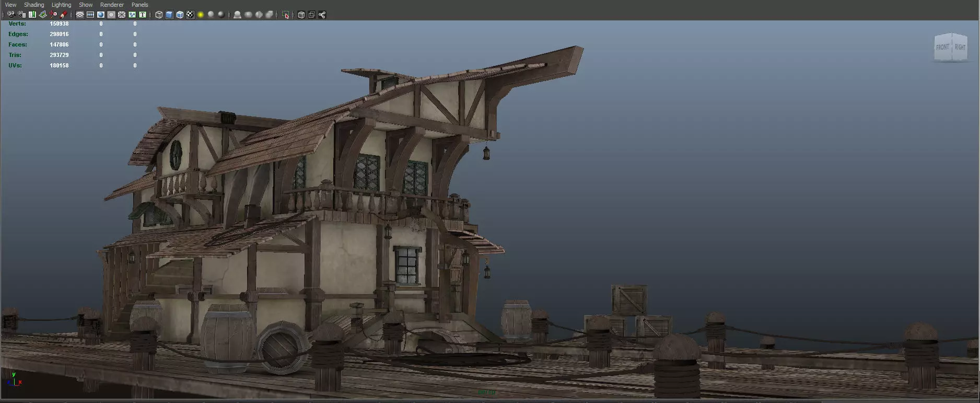Toggle the viewport Grid display

[x=80, y=15]
